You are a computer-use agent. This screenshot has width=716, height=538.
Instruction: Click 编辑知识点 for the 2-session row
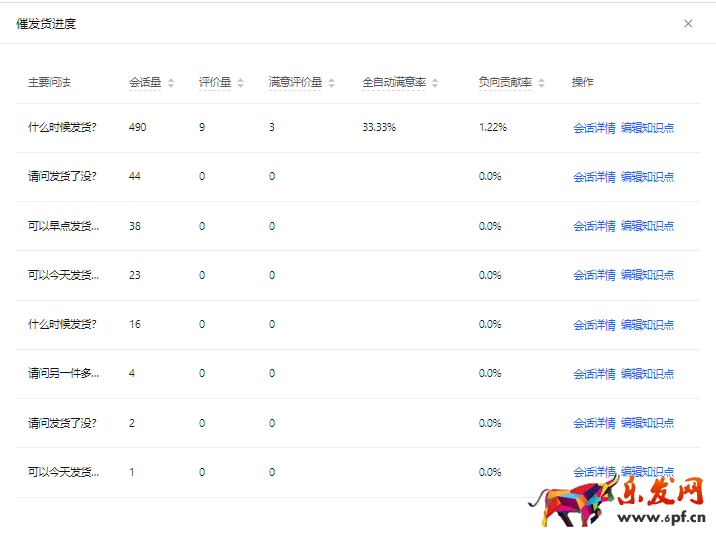coord(647,424)
